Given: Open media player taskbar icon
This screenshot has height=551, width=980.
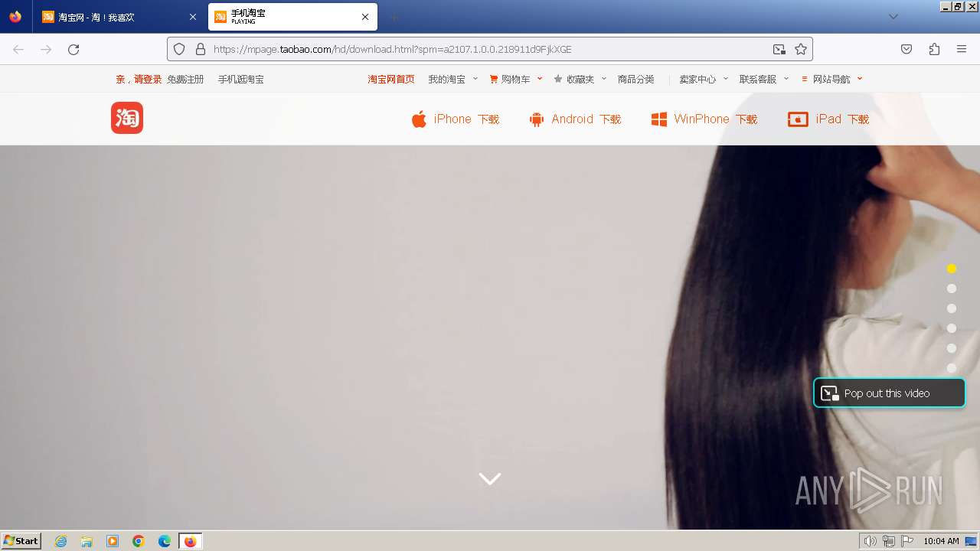Looking at the screenshot, I should coord(113,541).
